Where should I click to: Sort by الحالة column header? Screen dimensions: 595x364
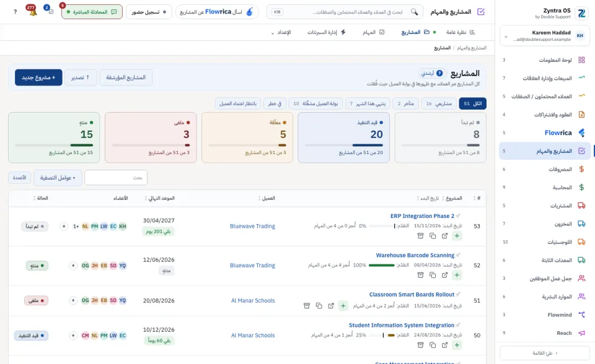click(41, 198)
